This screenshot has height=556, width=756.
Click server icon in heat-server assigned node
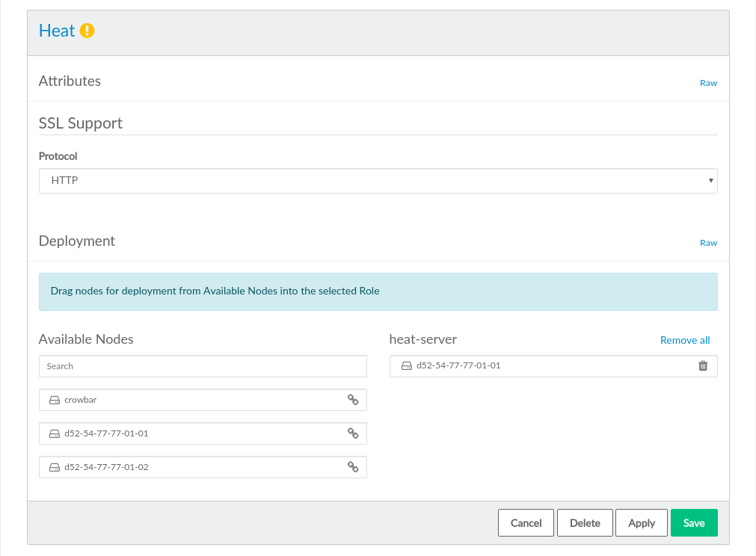406,366
